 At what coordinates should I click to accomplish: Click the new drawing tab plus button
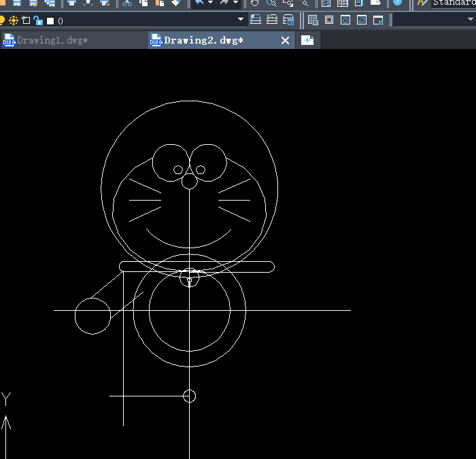coord(307,40)
